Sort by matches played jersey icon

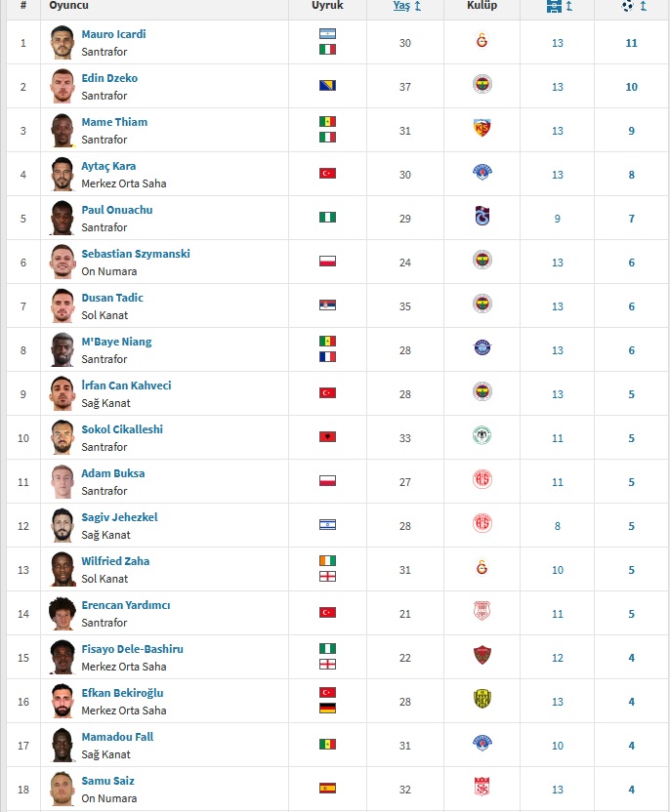point(554,6)
